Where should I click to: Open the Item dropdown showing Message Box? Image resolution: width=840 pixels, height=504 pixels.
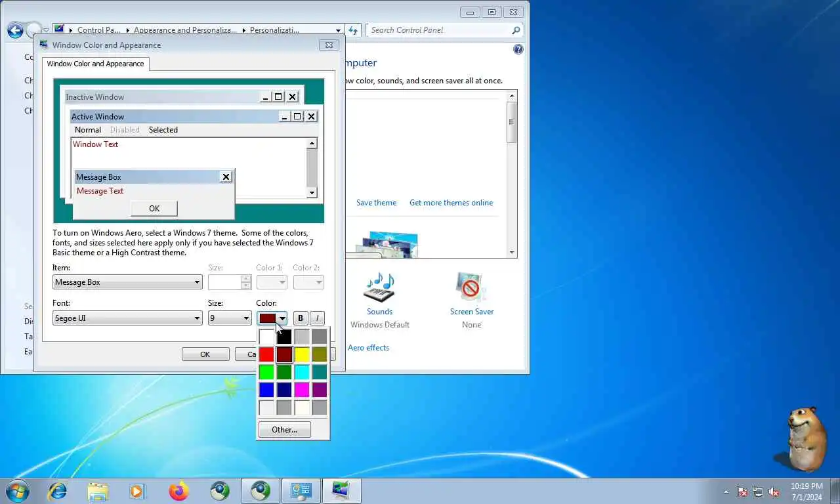(x=127, y=282)
